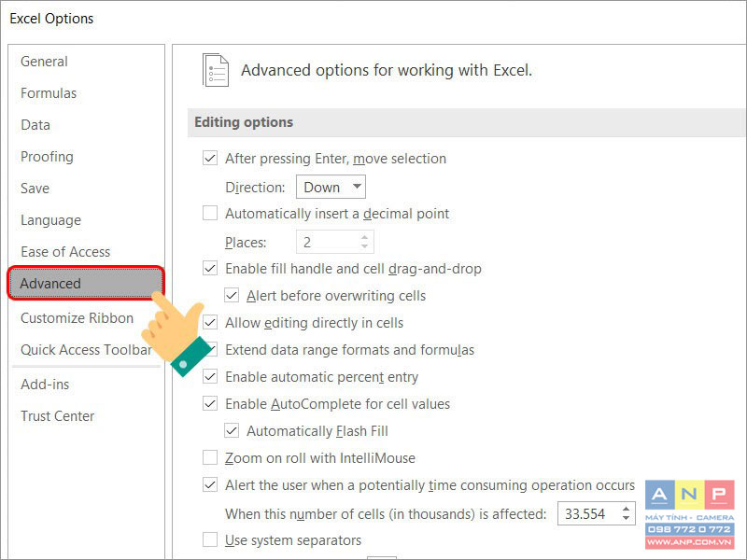Open the Trust Center category

[x=57, y=415]
